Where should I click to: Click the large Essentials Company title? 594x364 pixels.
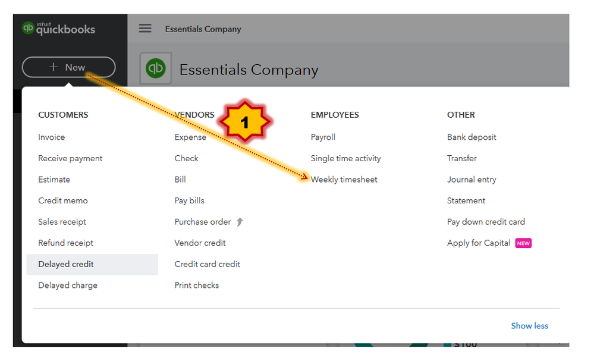(x=249, y=70)
